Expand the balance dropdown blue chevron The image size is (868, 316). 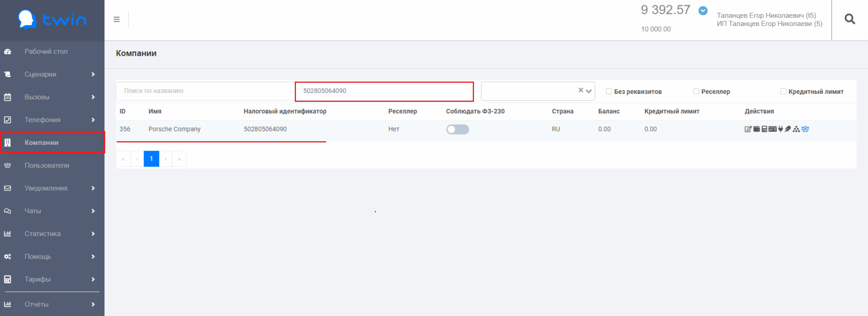(703, 11)
